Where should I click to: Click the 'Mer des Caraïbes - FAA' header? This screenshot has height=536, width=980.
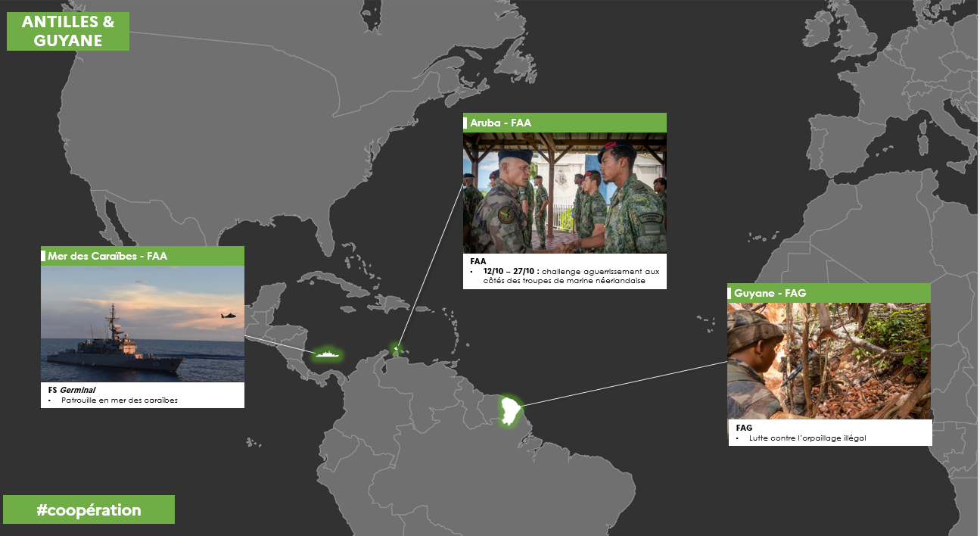coord(142,256)
